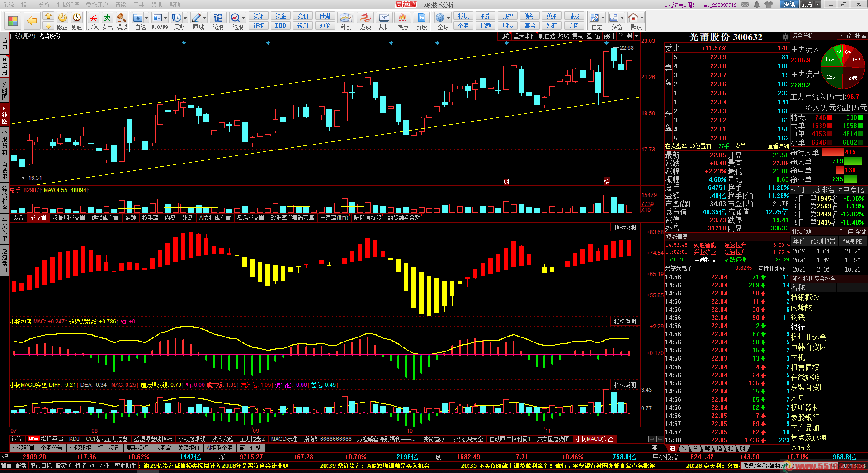The width and height of the screenshot is (868, 473).
Task: Expand the 全球 dropdown arrow
Action: point(448,18)
